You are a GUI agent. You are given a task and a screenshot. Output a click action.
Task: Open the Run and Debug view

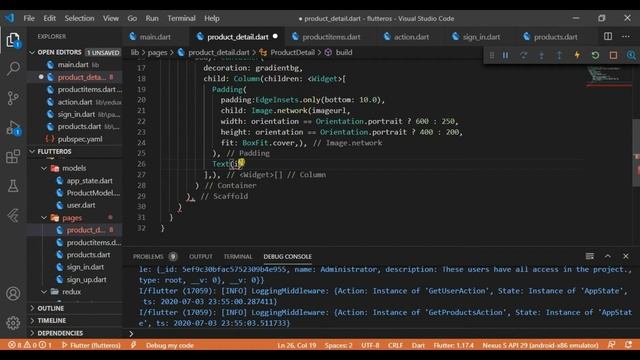(x=13, y=128)
